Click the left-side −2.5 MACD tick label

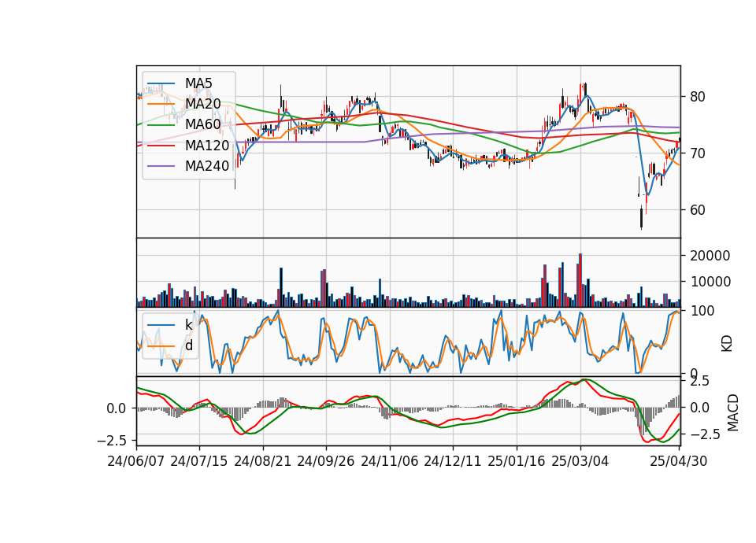pyautogui.click(x=112, y=441)
